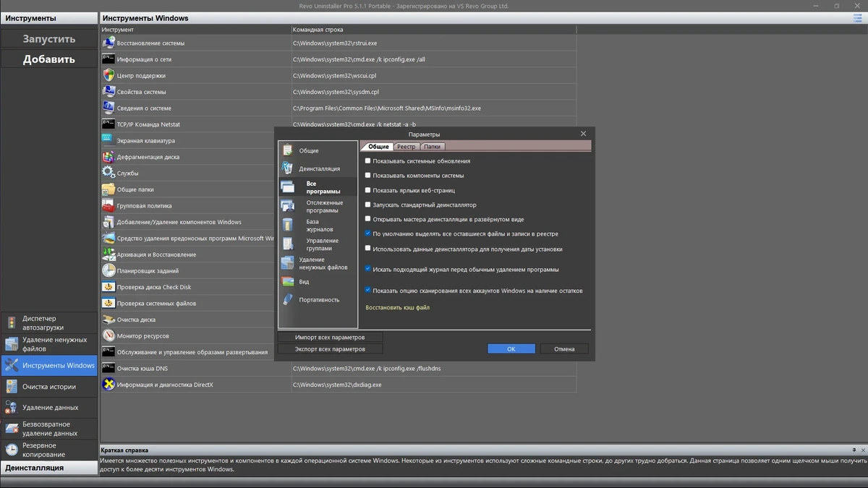Viewport: 868px width, 488px height.
Task: Click the Дефрагментация диска icon
Action: pos(109,157)
